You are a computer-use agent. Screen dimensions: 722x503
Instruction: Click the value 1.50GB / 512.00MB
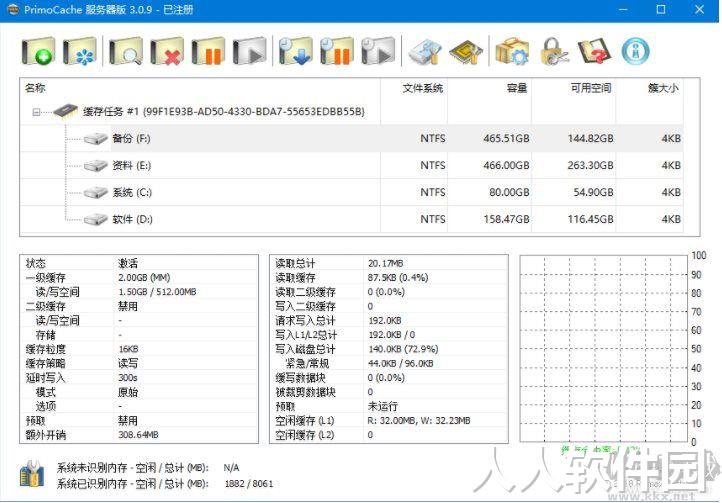157,292
